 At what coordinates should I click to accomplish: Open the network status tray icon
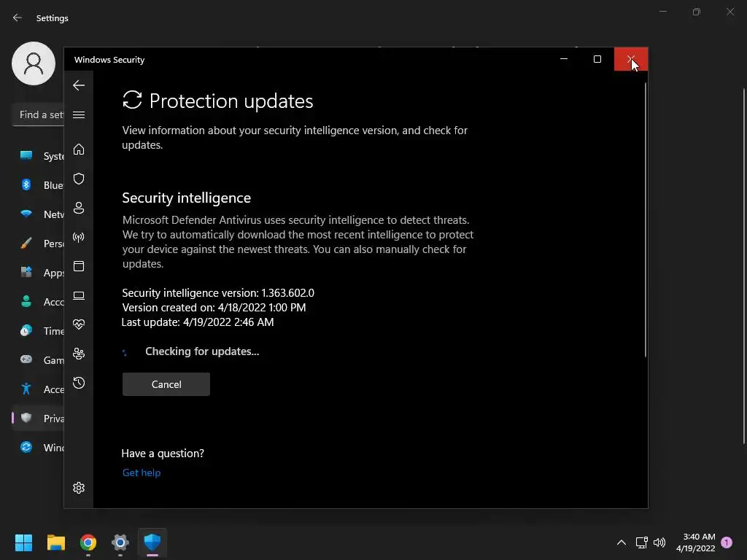click(x=642, y=542)
